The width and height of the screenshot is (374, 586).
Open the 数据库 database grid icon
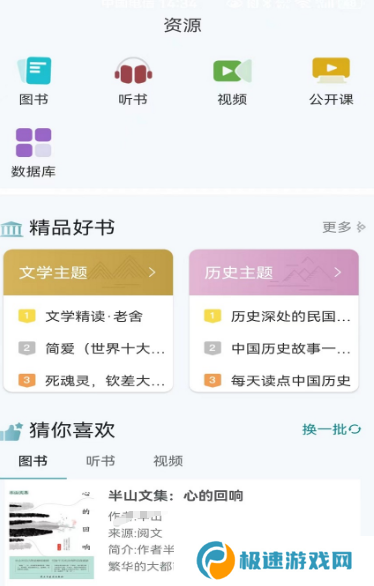click(33, 142)
